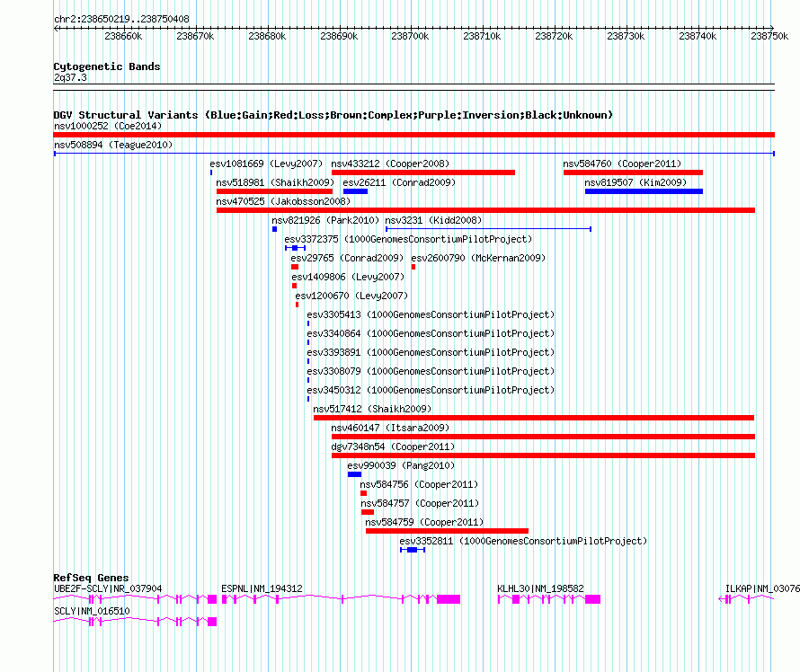The image size is (800, 672).
Task: Open the esv1200670 (Levy2007) label
Action: click(351, 296)
